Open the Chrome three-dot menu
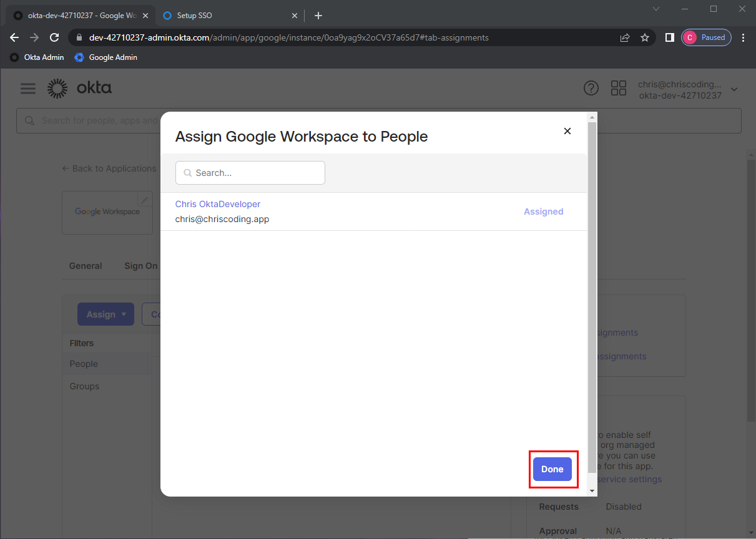 point(743,37)
